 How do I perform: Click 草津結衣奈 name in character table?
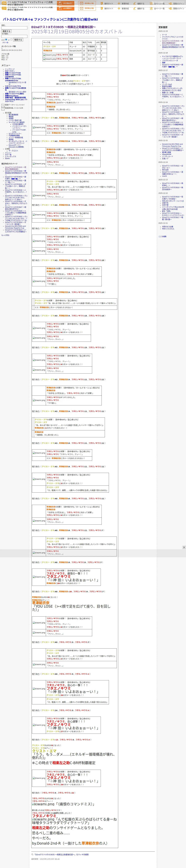pos(48,50)
